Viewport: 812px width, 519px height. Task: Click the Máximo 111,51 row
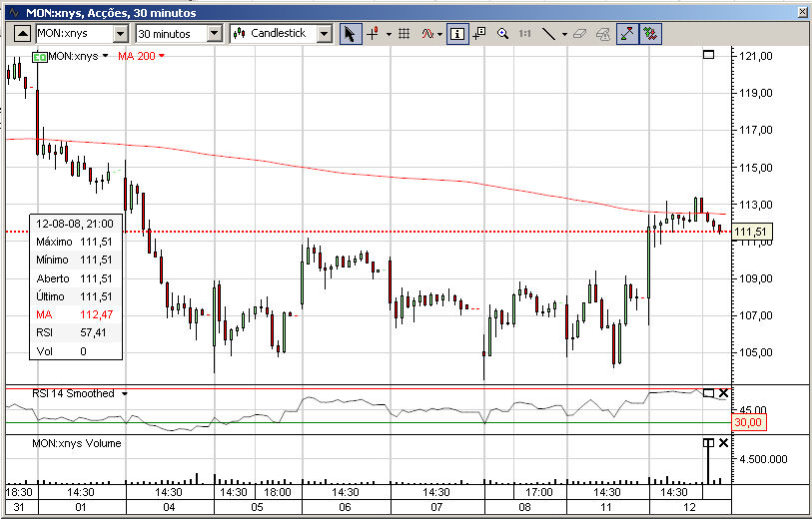click(x=75, y=242)
